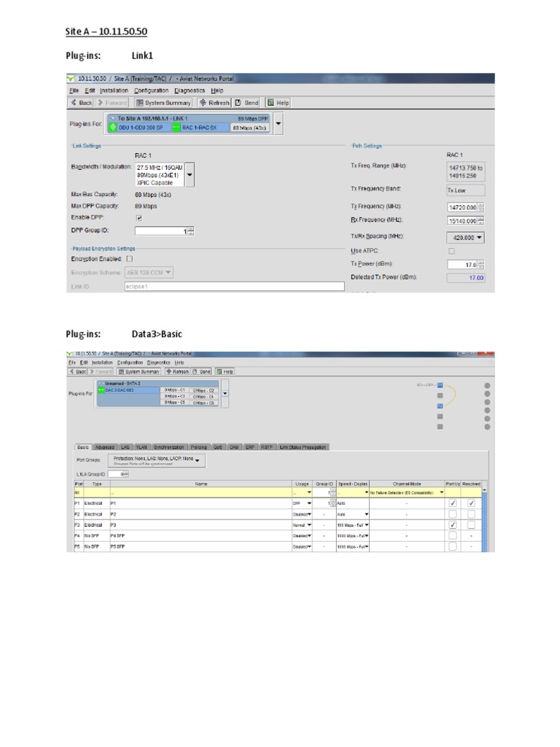560x747 pixels.
Task: Open Installation menu in Link 1 window
Action: click(114, 90)
